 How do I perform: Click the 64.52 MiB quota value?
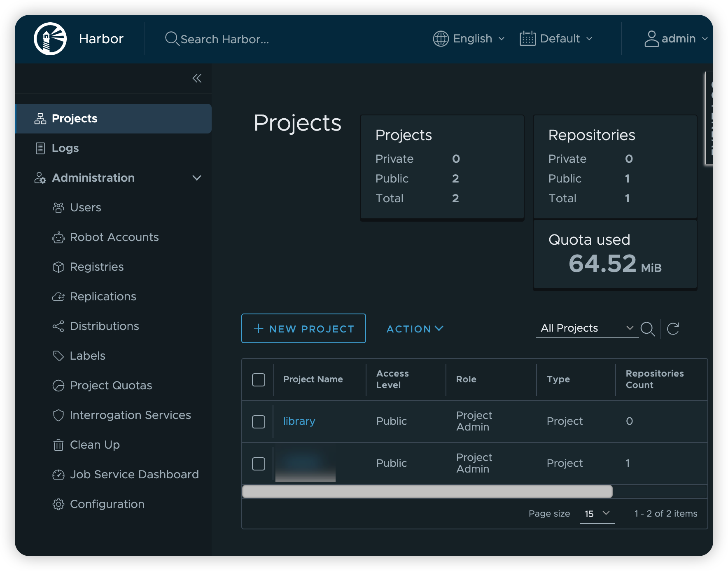tap(615, 264)
